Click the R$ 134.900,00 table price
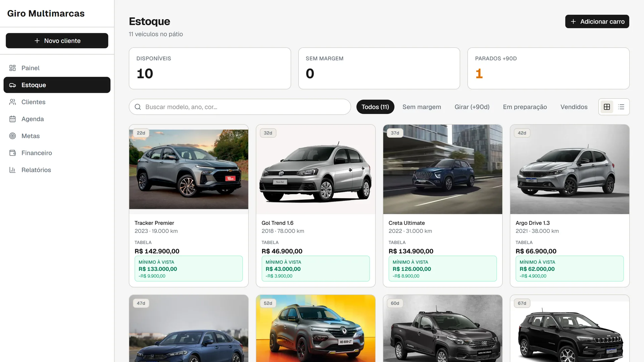The image size is (644, 362). [x=411, y=251]
